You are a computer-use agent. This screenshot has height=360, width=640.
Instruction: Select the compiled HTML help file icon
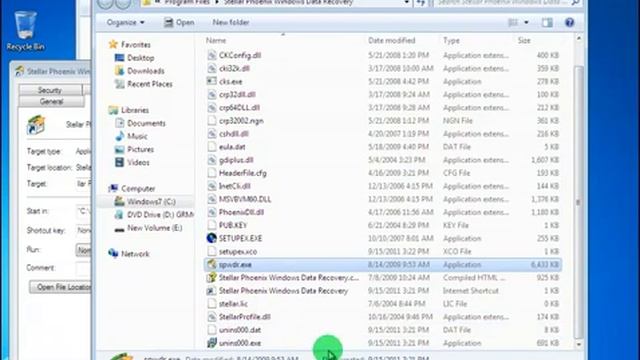[211, 277]
